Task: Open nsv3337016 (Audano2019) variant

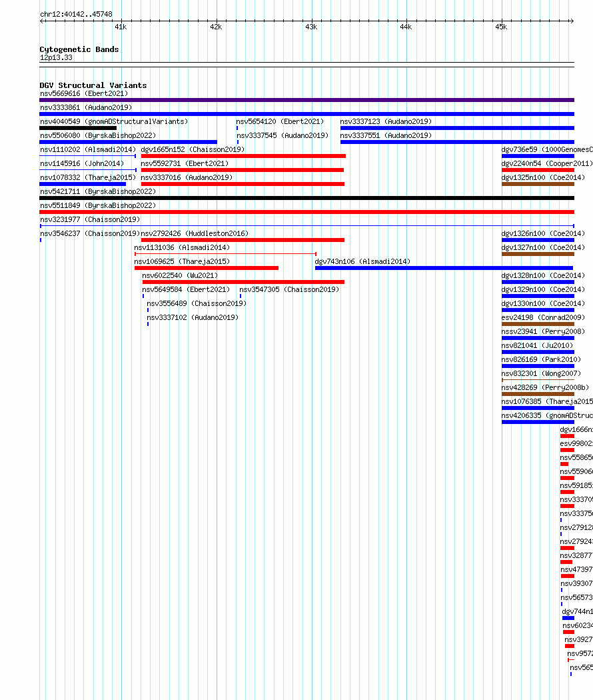Action: pyautogui.click(x=187, y=177)
